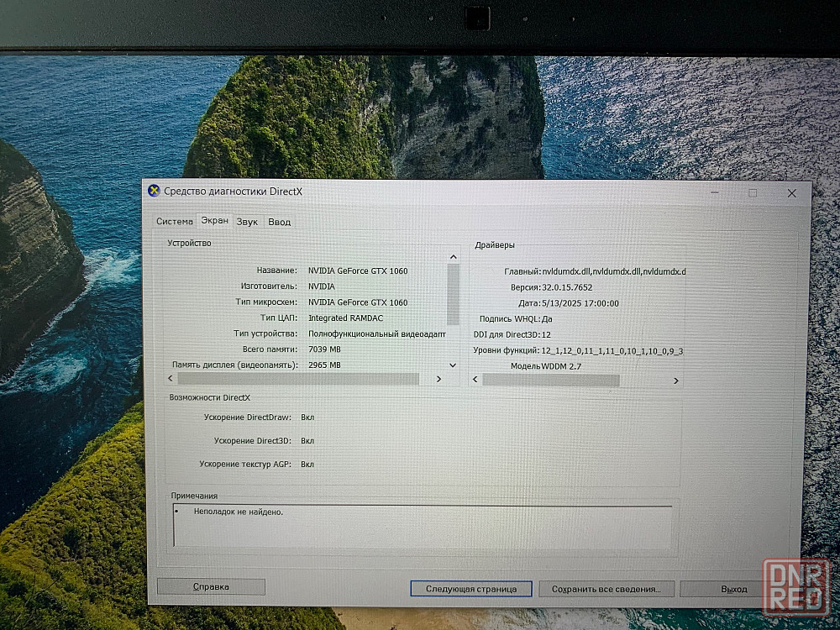Click the device panel horizontal scrollbar thumb
This screenshot has width=840, height=630.
click(x=298, y=379)
